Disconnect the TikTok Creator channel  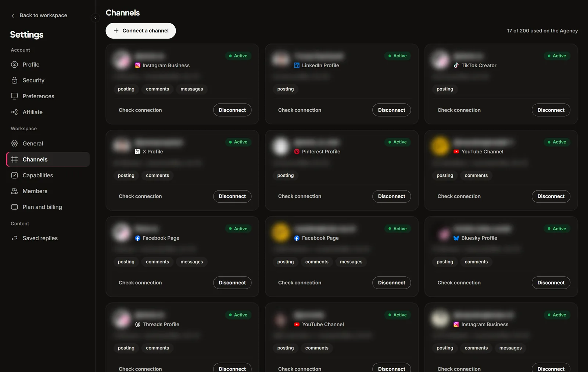(551, 110)
